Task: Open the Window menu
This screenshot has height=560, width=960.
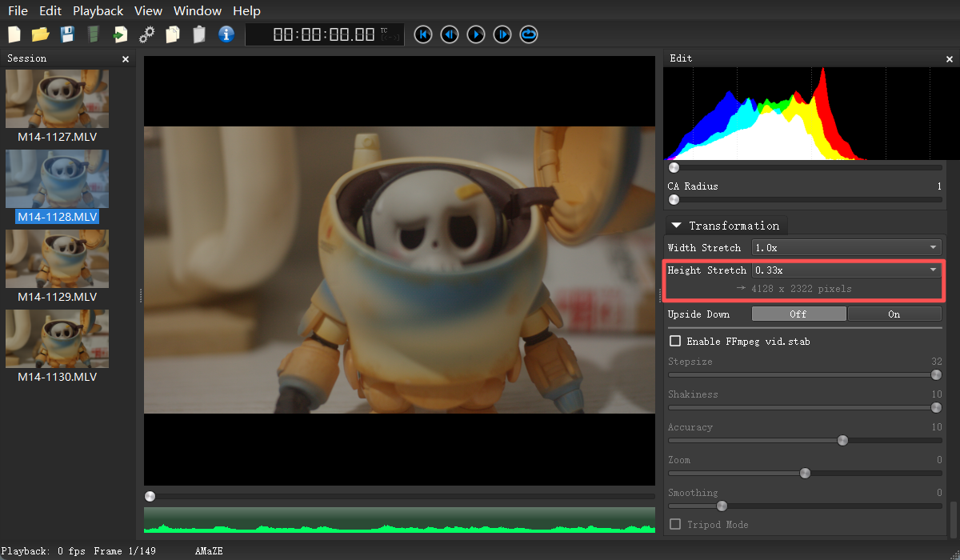Action: tap(198, 10)
